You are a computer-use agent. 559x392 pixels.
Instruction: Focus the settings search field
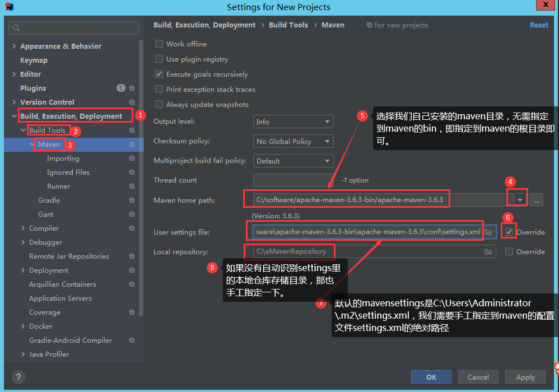(x=74, y=28)
